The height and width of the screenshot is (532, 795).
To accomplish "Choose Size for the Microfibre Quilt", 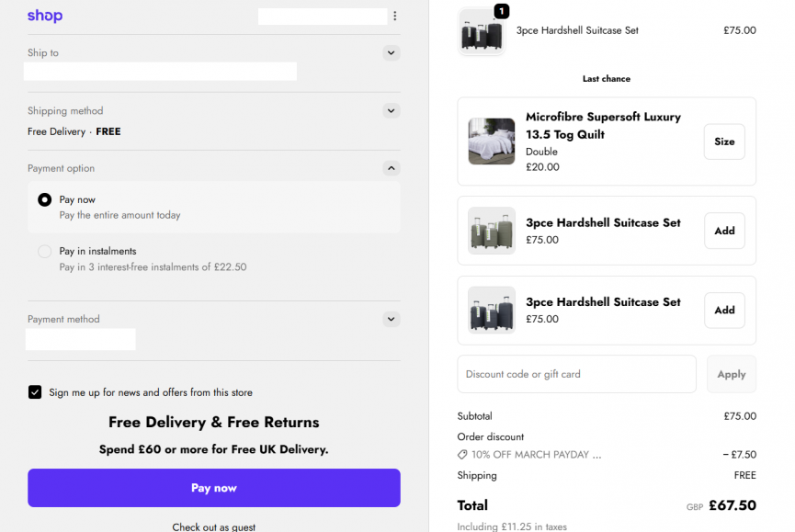I will click(724, 141).
